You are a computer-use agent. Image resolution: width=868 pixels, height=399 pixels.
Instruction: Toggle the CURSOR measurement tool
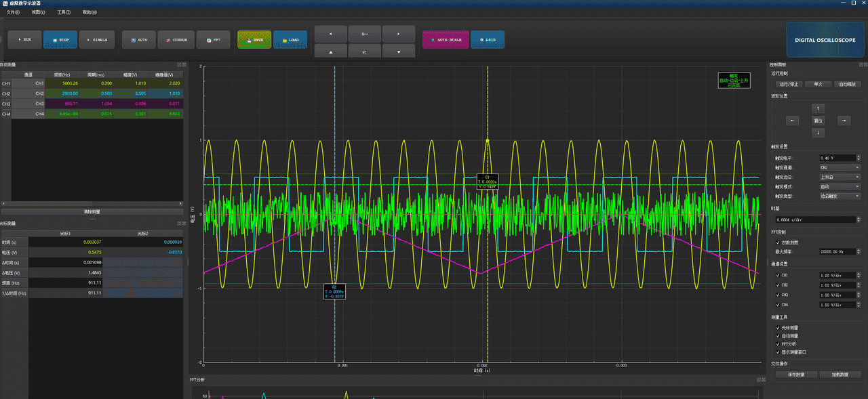point(176,40)
